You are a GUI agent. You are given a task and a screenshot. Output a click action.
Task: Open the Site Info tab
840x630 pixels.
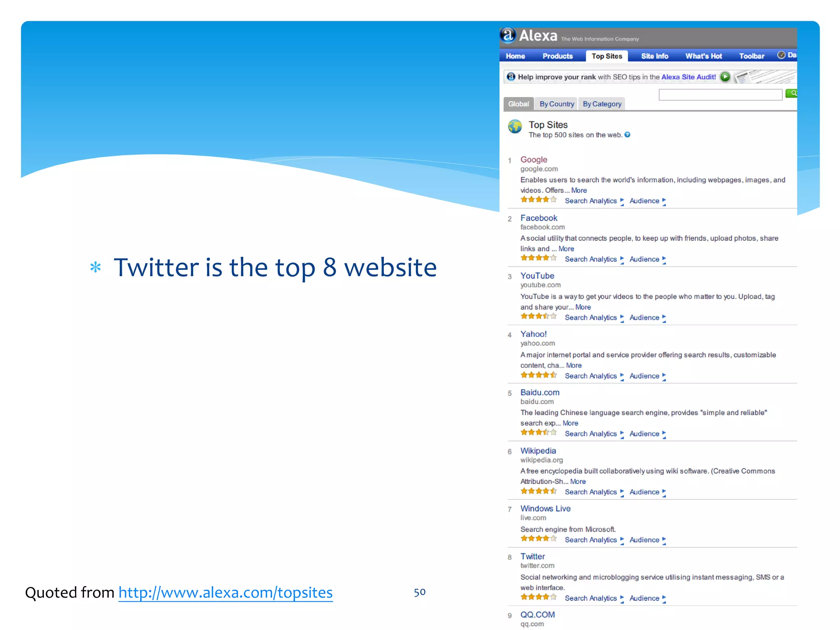pos(655,56)
